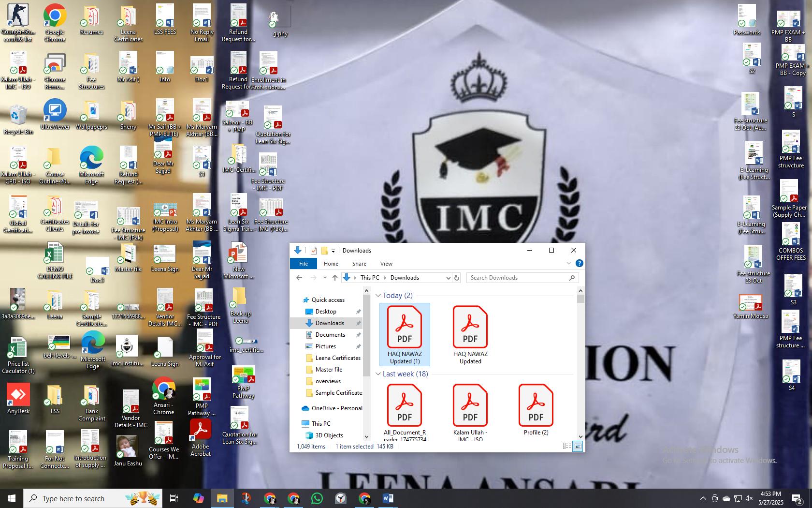Select the Resumes folder on desktop

click(x=91, y=21)
